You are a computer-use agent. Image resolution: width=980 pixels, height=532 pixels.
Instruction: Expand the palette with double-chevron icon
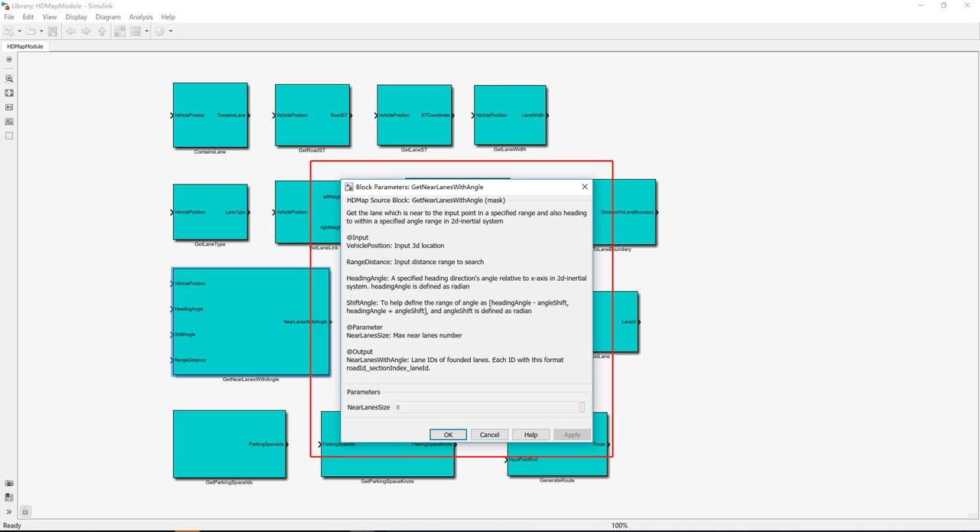[x=9, y=511]
